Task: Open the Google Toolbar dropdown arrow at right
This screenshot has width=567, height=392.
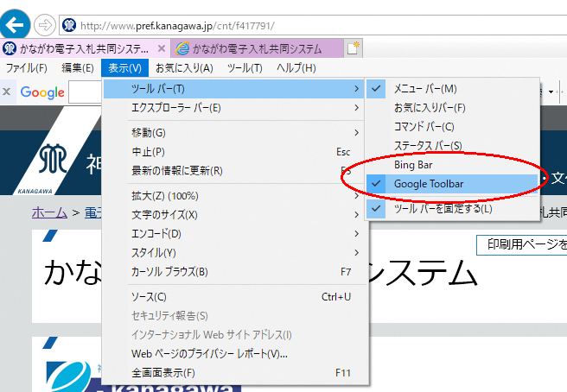Action: coord(551,92)
